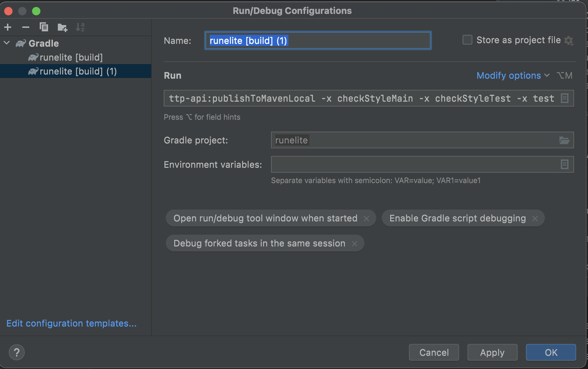Click the Sort Configurations alphabetically icon
The height and width of the screenshot is (369, 588).
pyautogui.click(x=80, y=27)
